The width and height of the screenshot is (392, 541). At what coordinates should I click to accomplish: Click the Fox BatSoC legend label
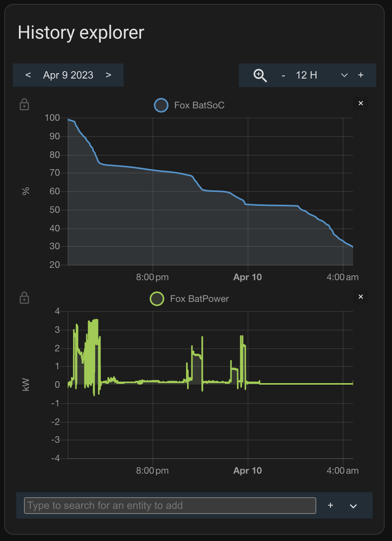click(199, 105)
